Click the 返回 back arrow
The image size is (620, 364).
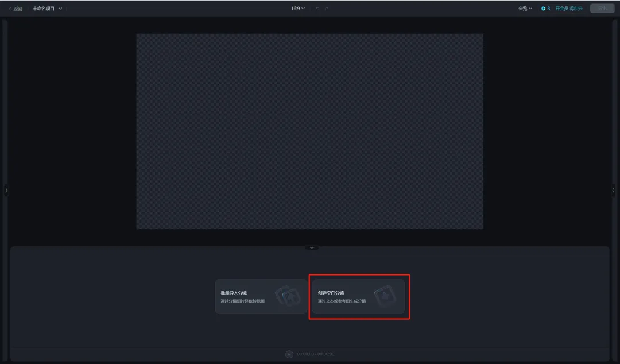(x=10, y=9)
